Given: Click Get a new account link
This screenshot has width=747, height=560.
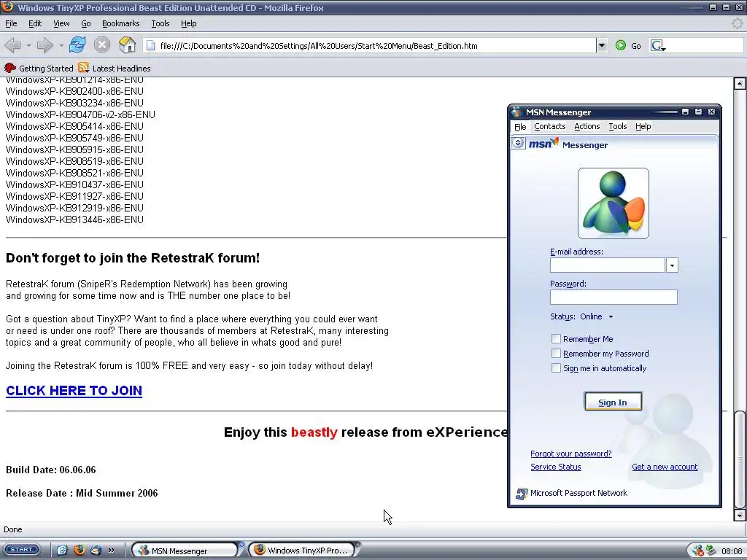Looking at the screenshot, I should coord(665,467).
